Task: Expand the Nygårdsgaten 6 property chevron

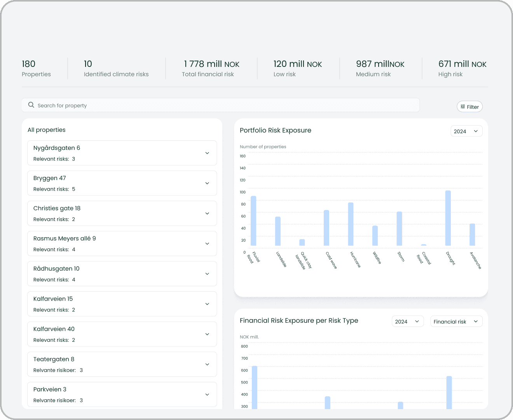Action: coord(207,153)
